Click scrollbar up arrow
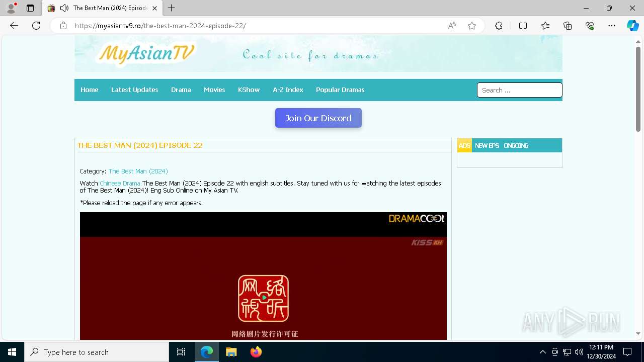The image size is (644, 362). (638, 41)
